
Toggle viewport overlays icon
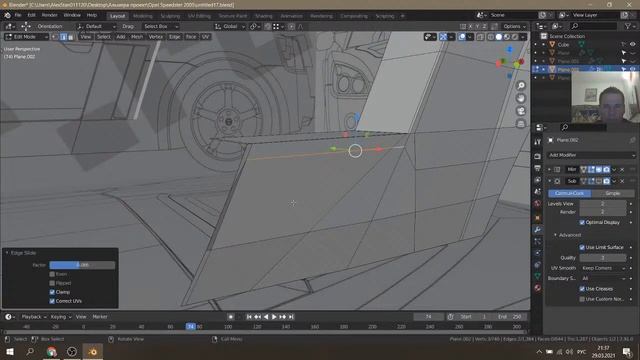pyautogui.click(x=462, y=37)
